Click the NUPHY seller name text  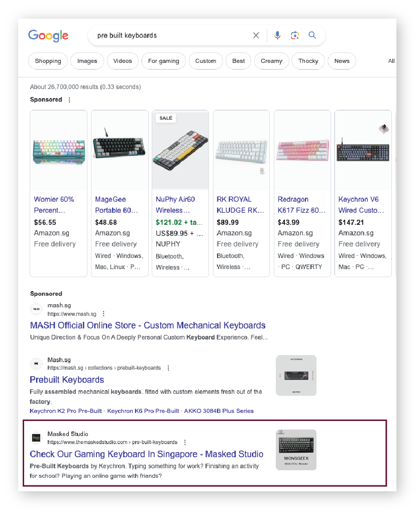coord(168,244)
